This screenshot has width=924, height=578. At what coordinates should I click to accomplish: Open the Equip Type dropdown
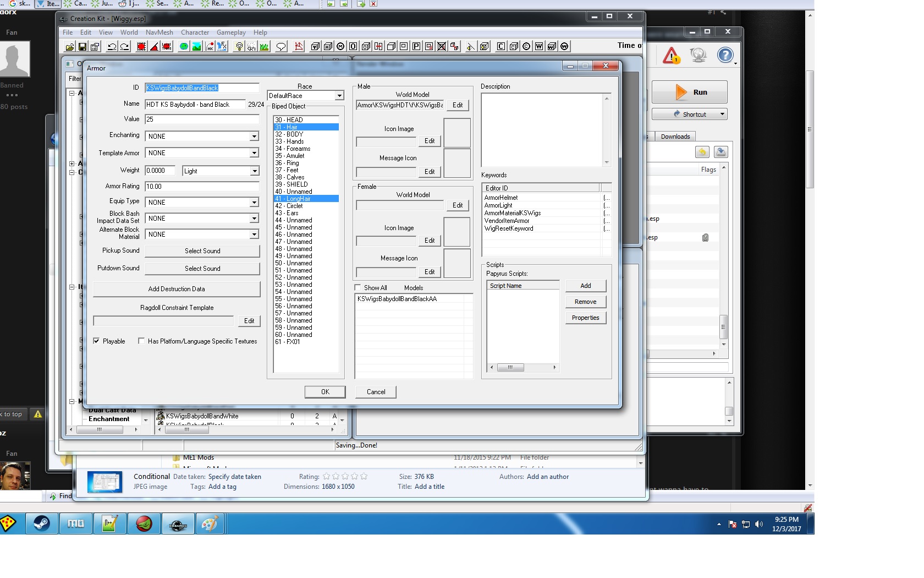(x=254, y=203)
